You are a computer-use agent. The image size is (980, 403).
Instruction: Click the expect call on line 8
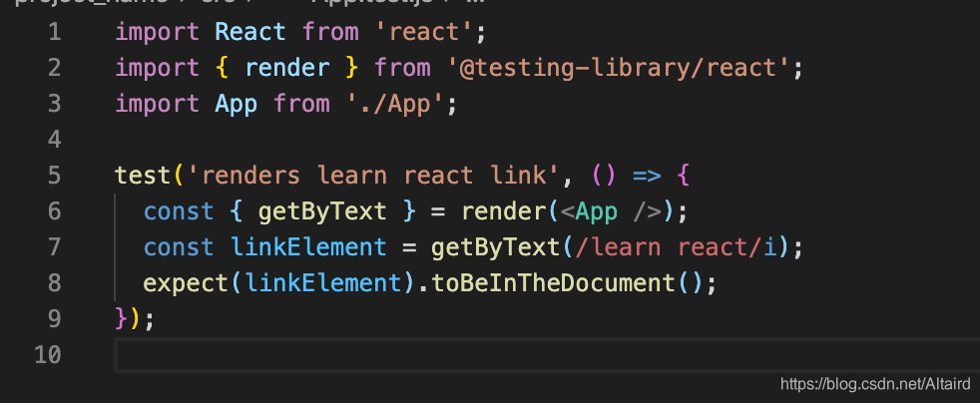pos(187,283)
